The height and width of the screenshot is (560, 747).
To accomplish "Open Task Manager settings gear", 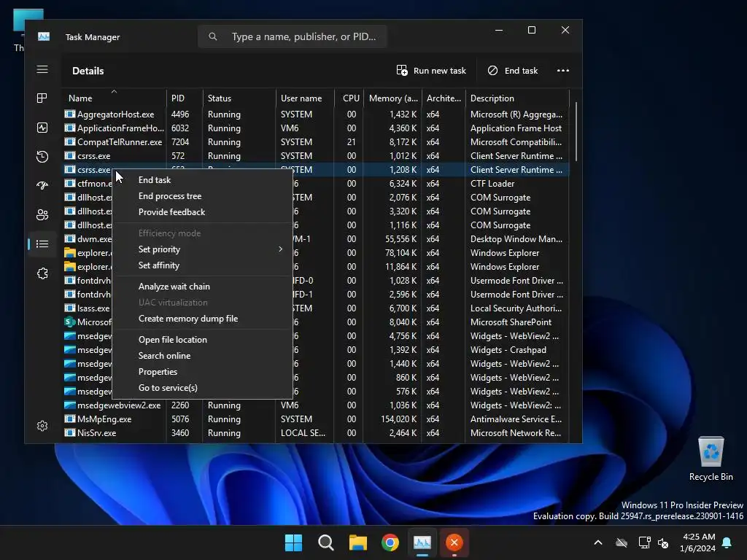I will coord(42,426).
